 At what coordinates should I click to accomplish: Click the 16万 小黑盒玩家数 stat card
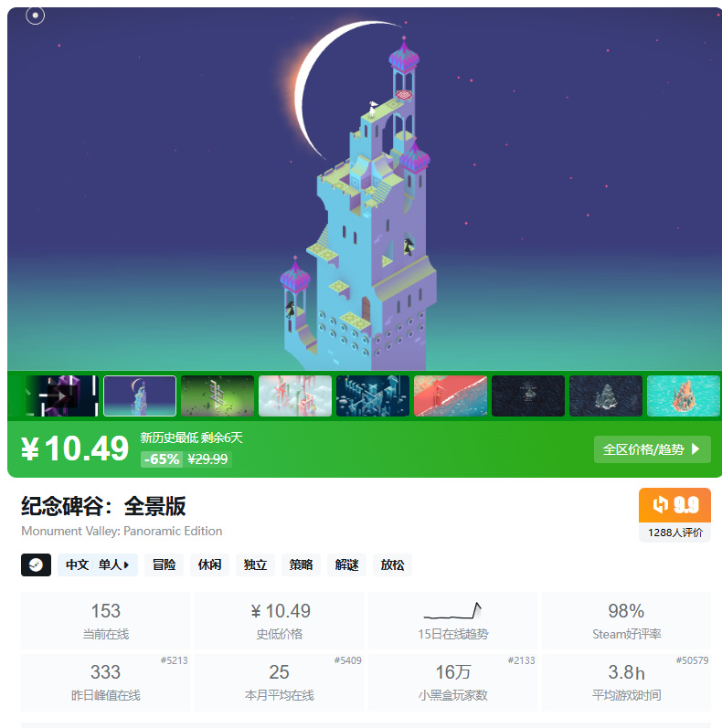coord(452,682)
